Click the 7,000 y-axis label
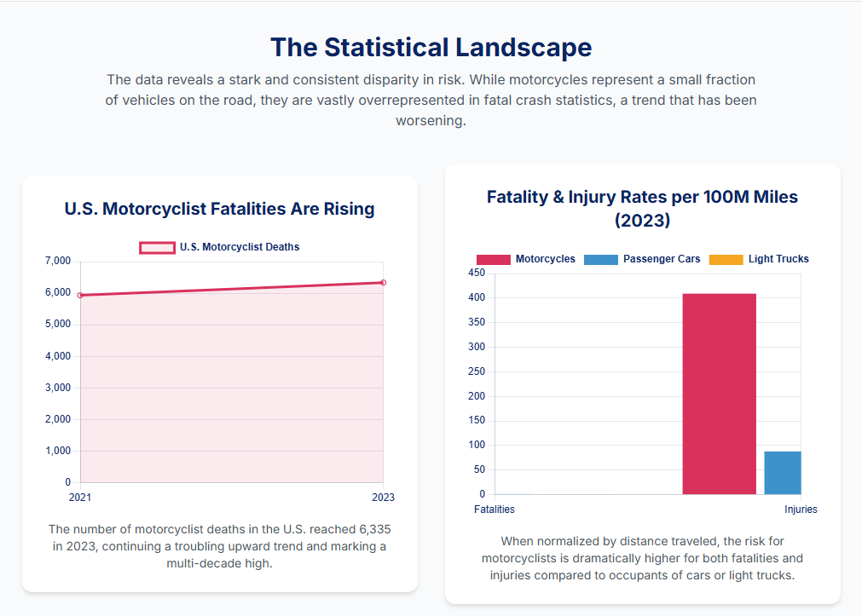862x616 pixels. [58, 261]
